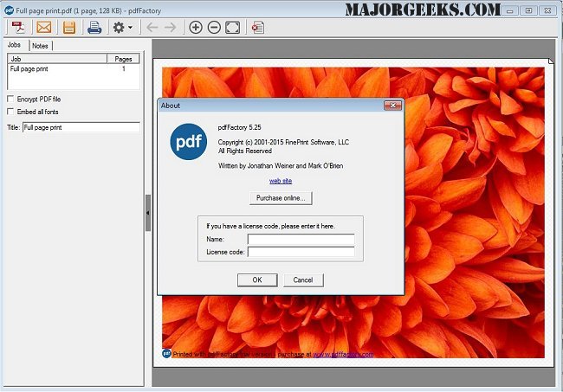Open the www.pdffactory.com link in page footer

pos(343,354)
